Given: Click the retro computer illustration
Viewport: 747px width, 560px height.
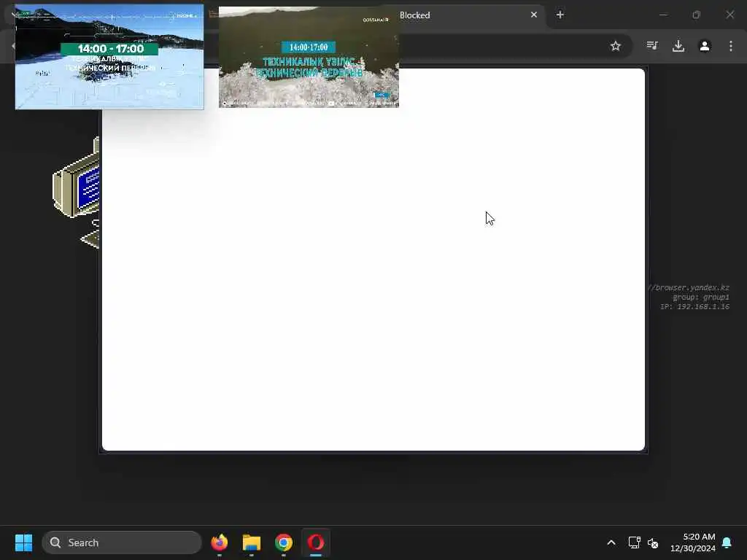Looking at the screenshot, I should (76, 192).
